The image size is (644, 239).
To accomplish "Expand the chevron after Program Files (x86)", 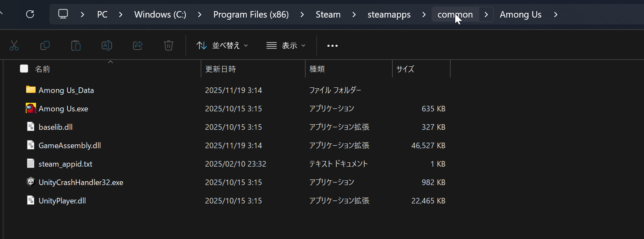I will pyautogui.click(x=302, y=15).
